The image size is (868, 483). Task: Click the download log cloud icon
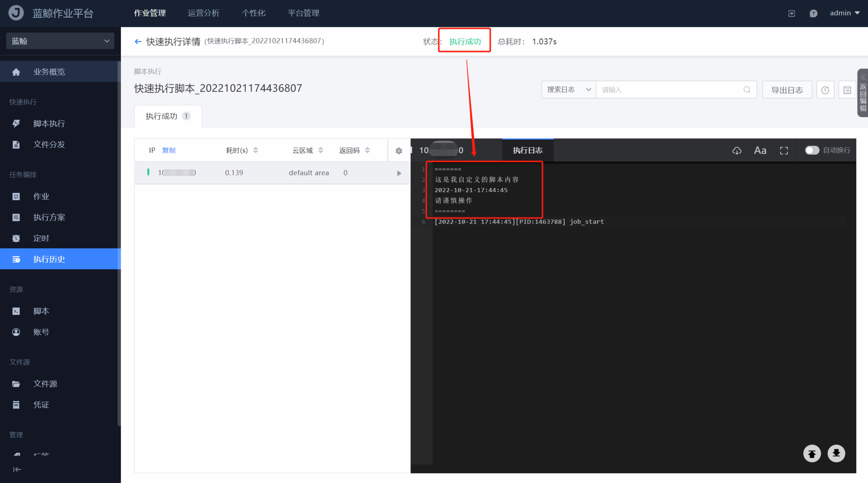737,150
